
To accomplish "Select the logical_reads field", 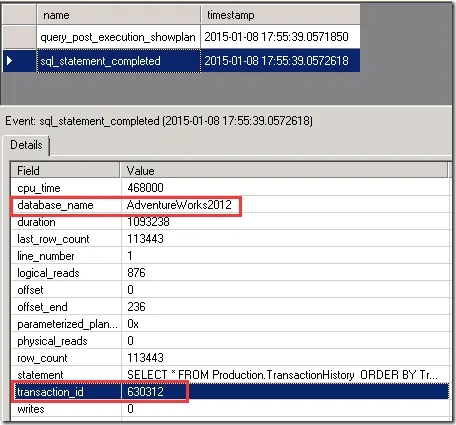I will click(x=48, y=273).
